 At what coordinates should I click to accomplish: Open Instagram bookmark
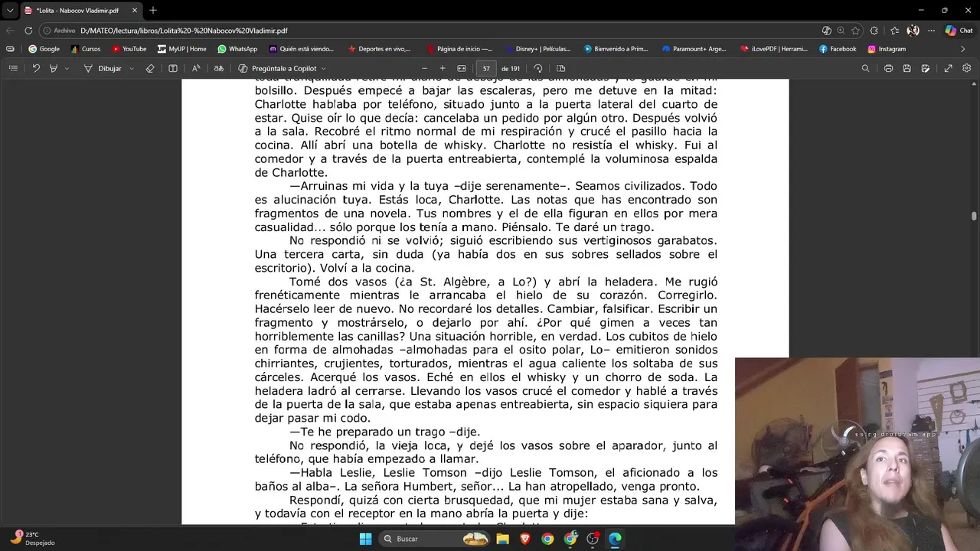tap(887, 49)
